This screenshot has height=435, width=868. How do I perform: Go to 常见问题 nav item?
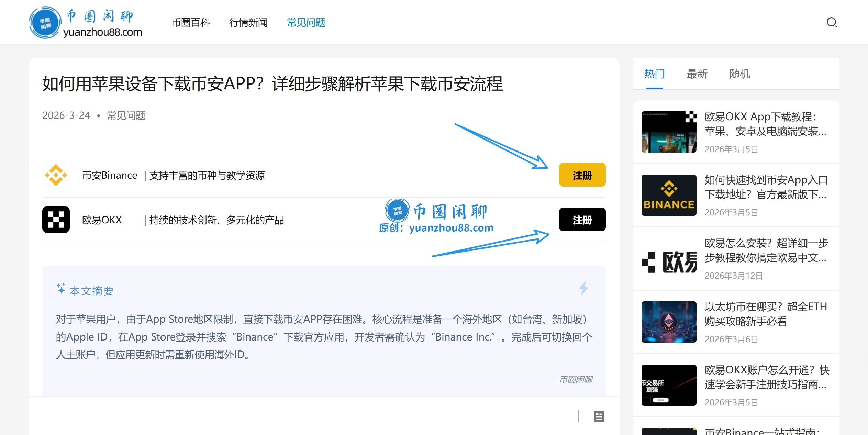pyautogui.click(x=306, y=23)
